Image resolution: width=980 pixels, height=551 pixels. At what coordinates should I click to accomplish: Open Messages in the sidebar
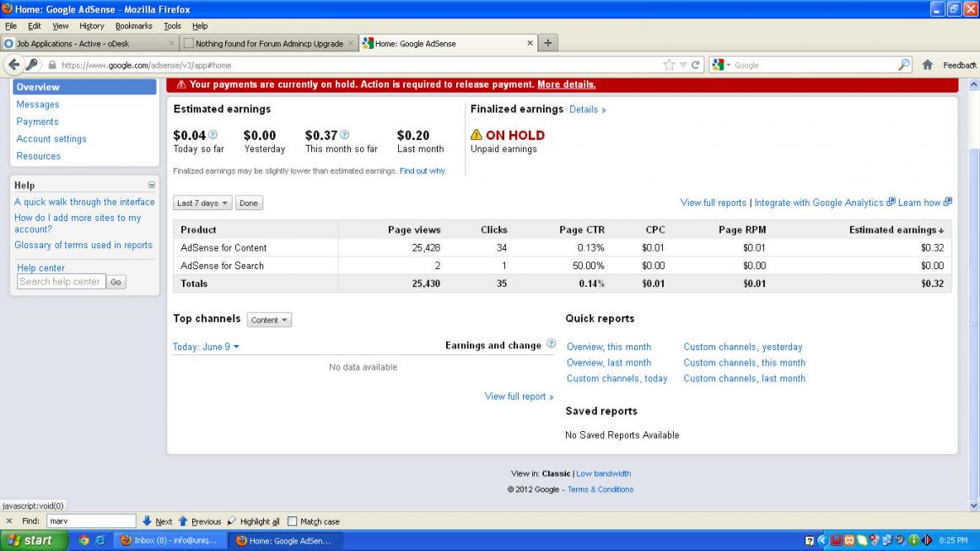(x=37, y=105)
